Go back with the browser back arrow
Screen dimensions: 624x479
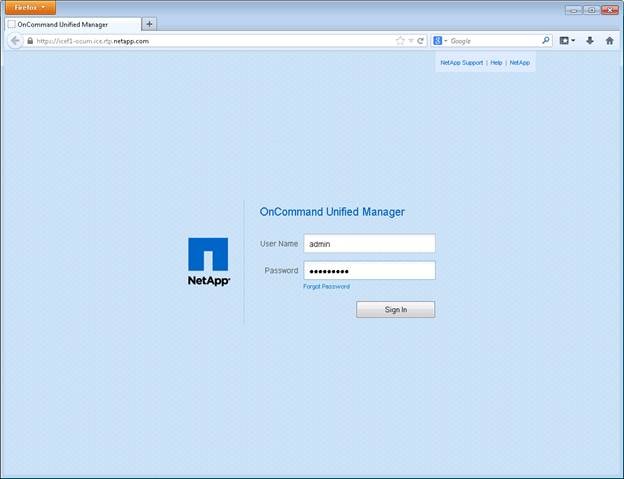pos(15,41)
